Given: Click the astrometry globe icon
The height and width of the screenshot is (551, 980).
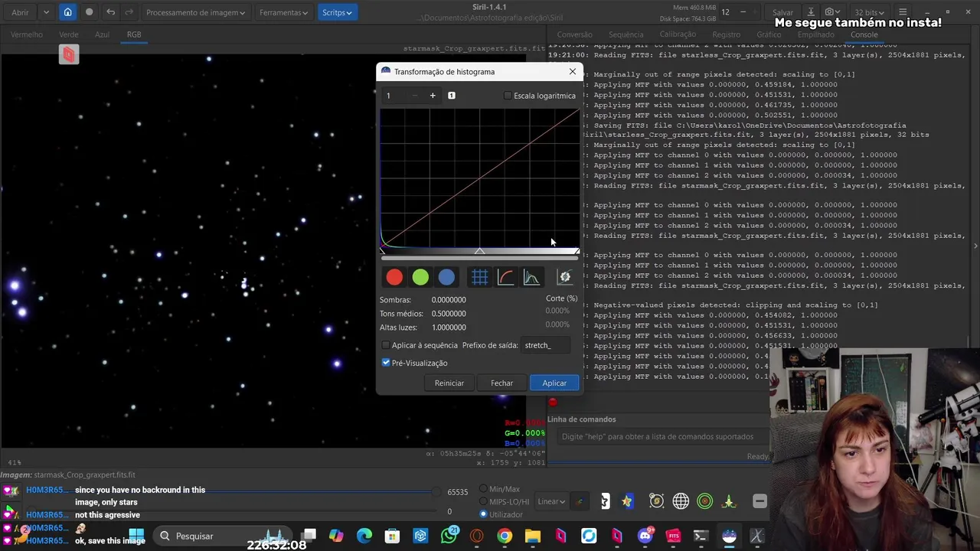Looking at the screenshot, I should 681,501.
